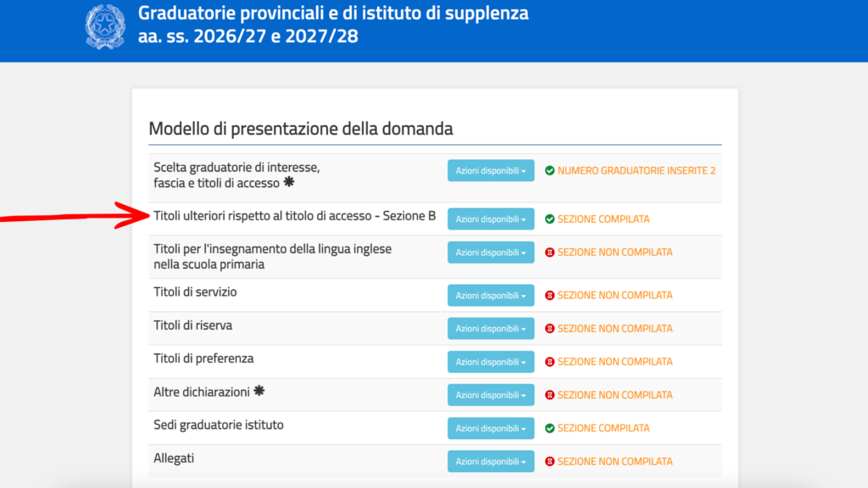Click green check icon beside Numero graduatorie inserite

pyautogui.click(x=550, y=170)
